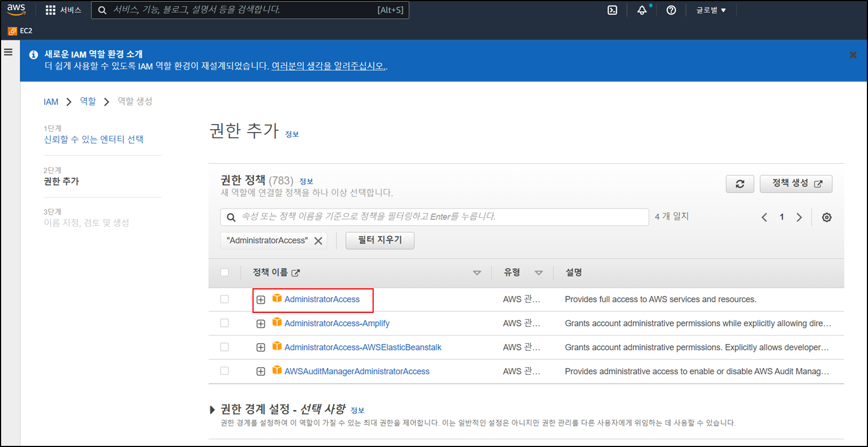Open 정보 link next to 권한 경계 설정
The width and height of the screenshot is (868, 447).
357,410
